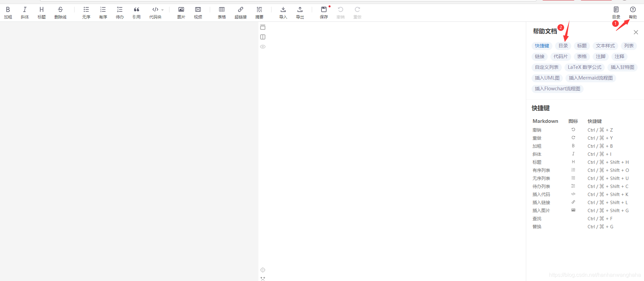Select the 文本样式 help tag
Screen dimensions: 644x281
pyautogui.click(x=605, y=46)
